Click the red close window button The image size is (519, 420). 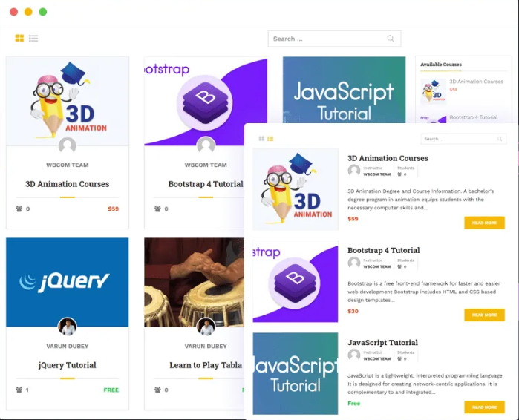(14, 12)
